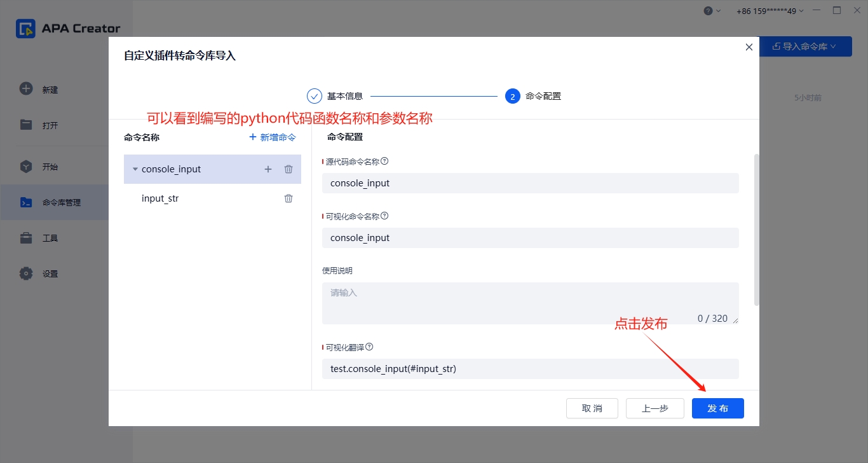Collapse the console_input tree node arrow

tap(135, 169)
